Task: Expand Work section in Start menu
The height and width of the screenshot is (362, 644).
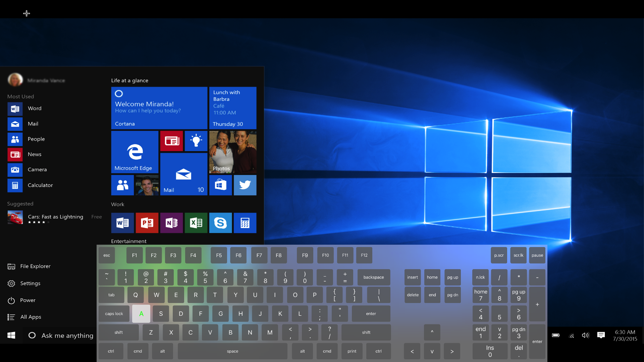Action: pyautogui.click(x=117, y=204)
